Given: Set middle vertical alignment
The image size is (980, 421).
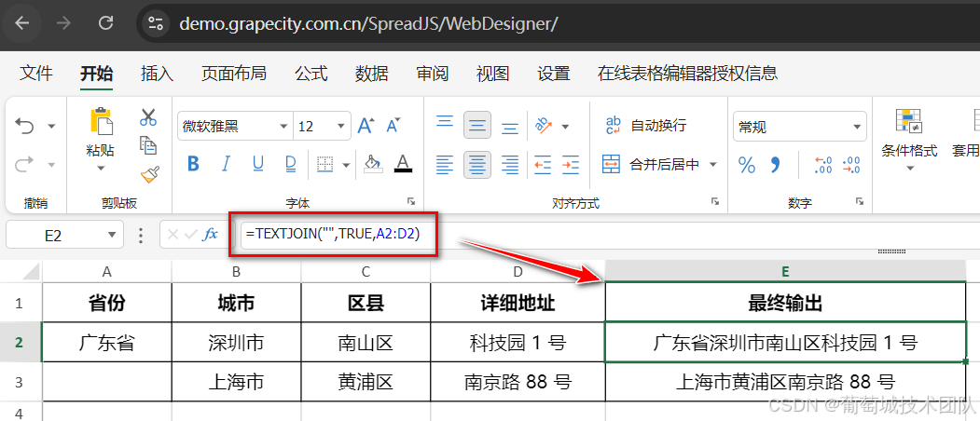Looking at the screenshot, I should click(x=476, y=126).
